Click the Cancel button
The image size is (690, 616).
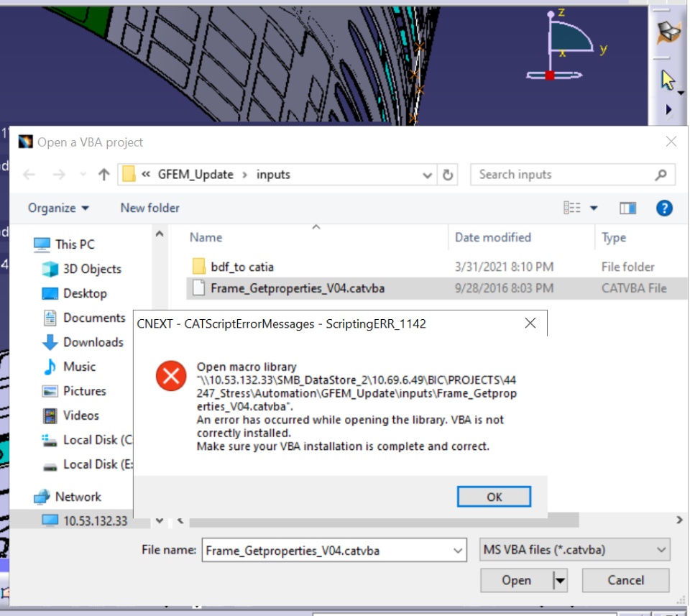click(x=625, y=580)
